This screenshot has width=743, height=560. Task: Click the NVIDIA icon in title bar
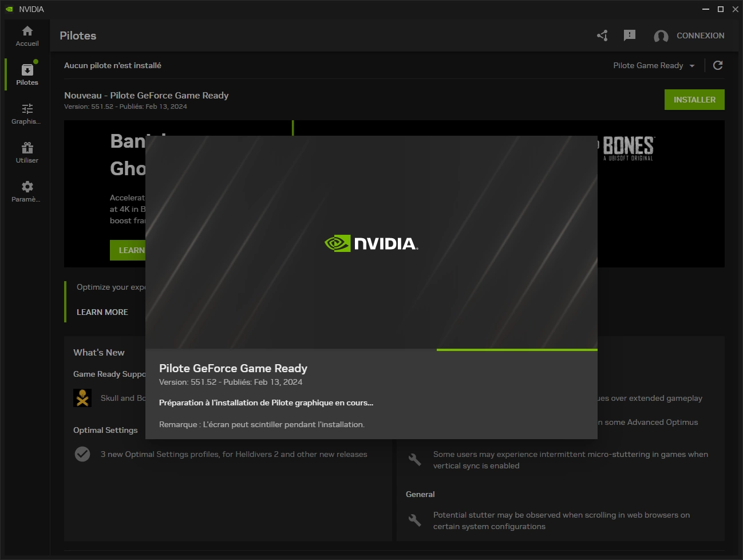click(9, 9)
